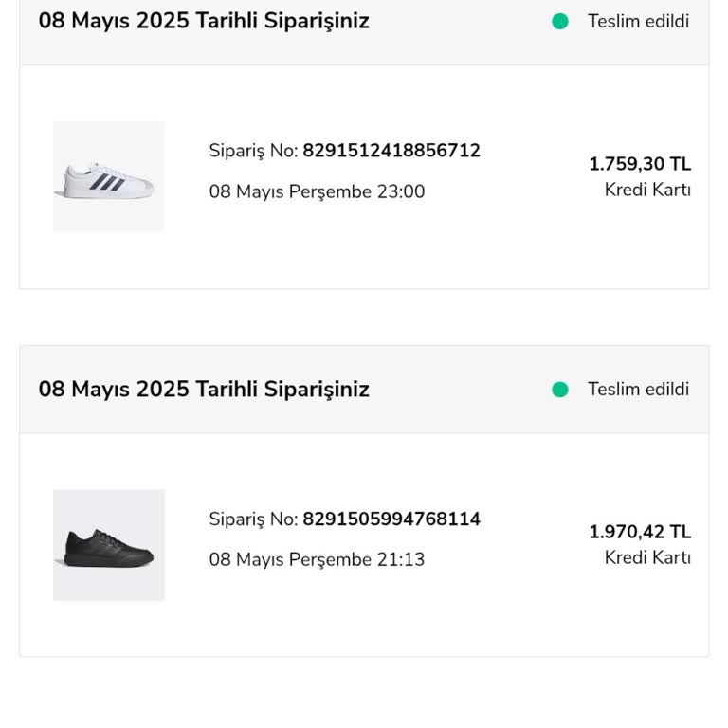The image size is (728, 728).
Task: Click Sipariş No label of the 23:00 order
Action: [x=253, y=151]
